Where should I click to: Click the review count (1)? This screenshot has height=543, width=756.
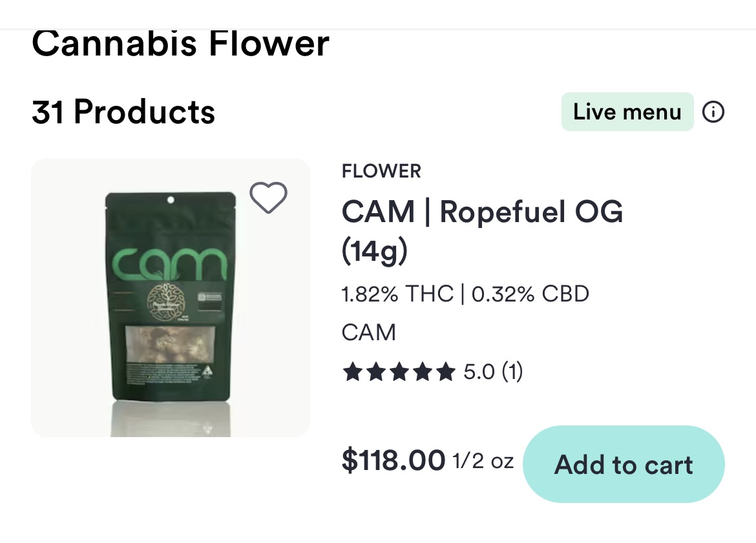pyautogui.click(x=512, y=372)
